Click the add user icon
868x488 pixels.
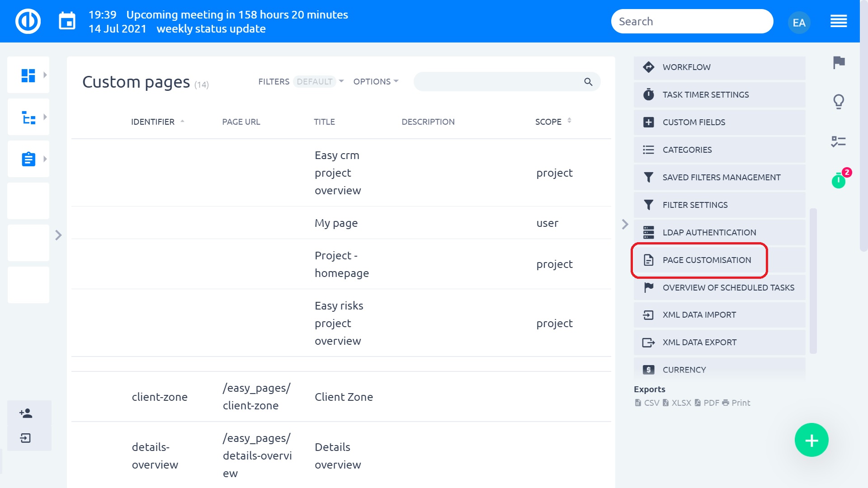[x=26, y=413]
